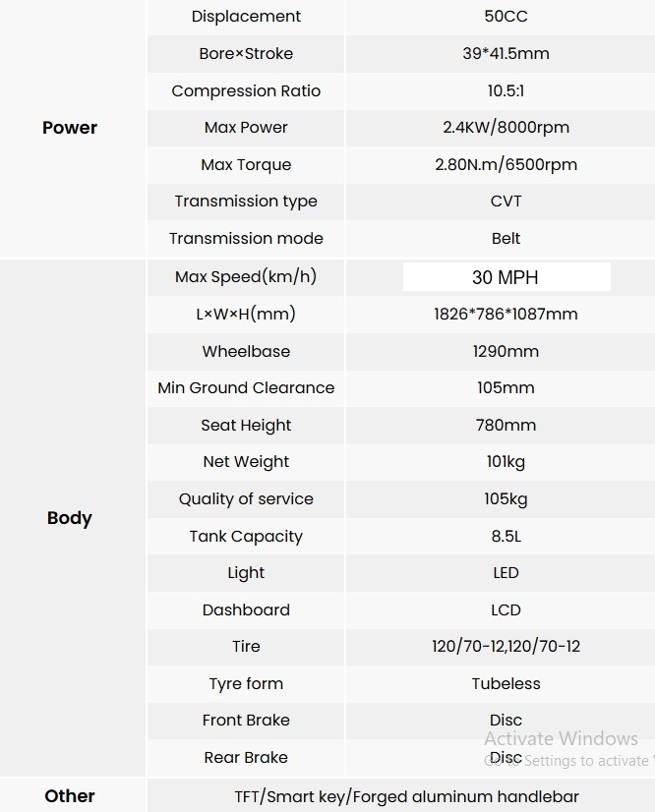Select the Bore×Stroke label

click(x=246, y=54)
